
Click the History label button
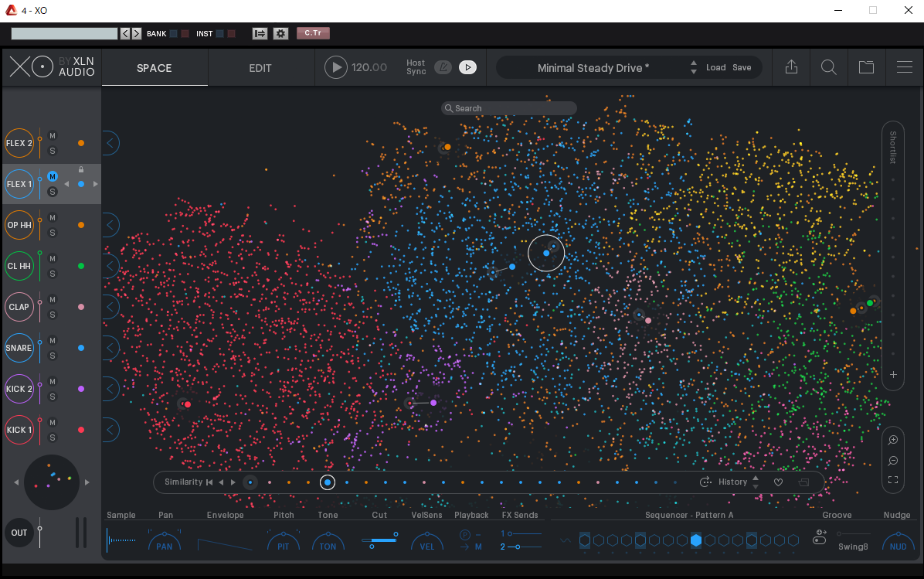click(x=732, y=482)
